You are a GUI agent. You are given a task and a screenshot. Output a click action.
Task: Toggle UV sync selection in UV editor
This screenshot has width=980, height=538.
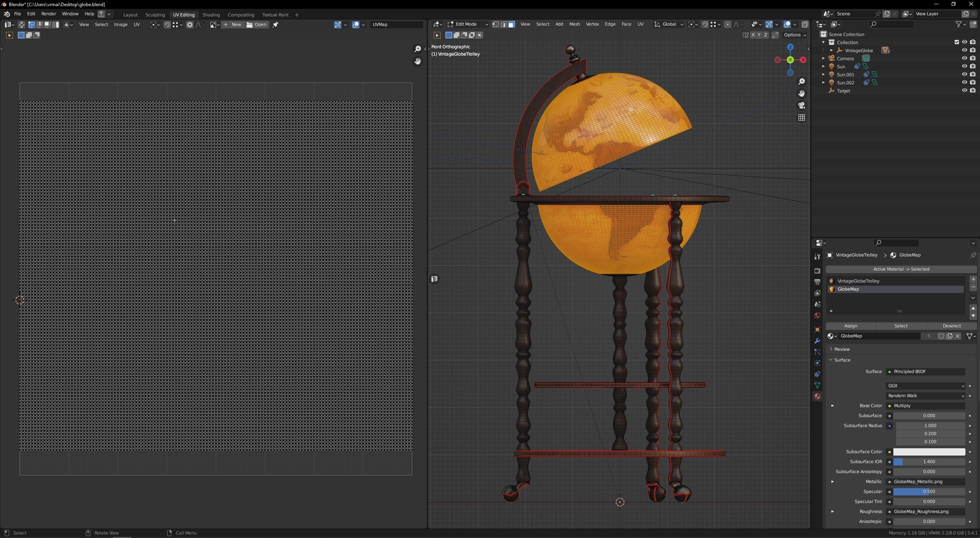[21, 25]
